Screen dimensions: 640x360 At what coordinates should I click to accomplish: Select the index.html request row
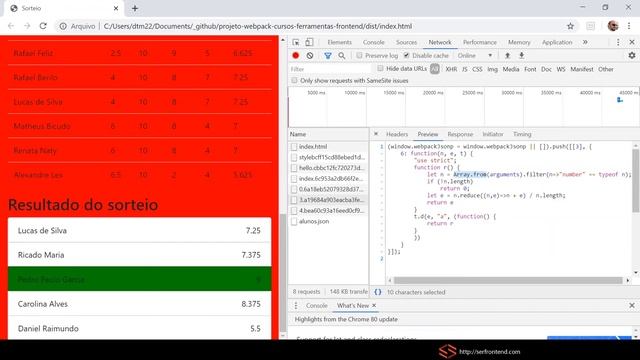[x=329, y=147]
